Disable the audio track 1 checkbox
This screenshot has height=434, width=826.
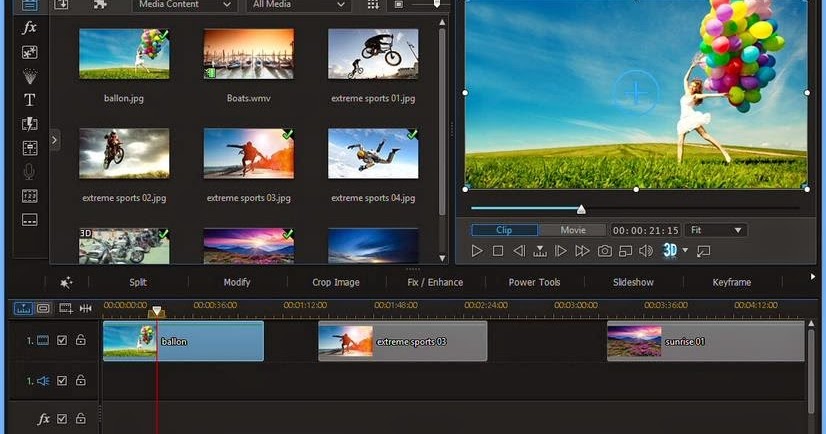62,381
